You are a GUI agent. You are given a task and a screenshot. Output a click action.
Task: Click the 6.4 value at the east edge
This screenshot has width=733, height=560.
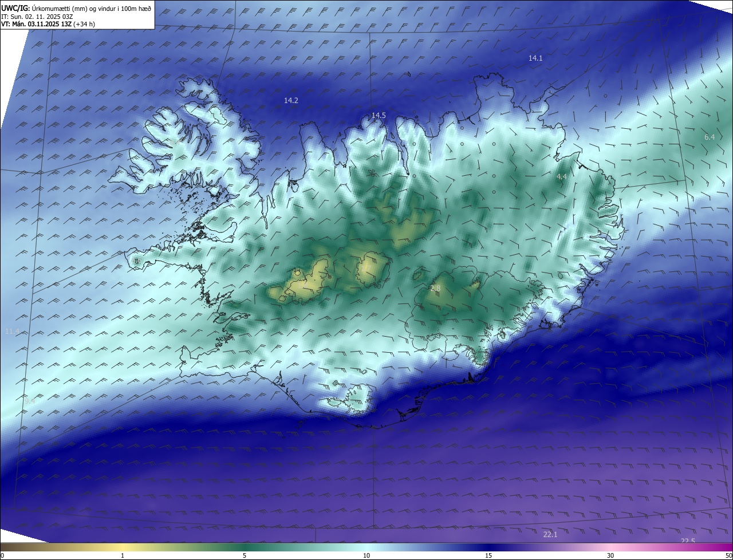tap(710, 137)
